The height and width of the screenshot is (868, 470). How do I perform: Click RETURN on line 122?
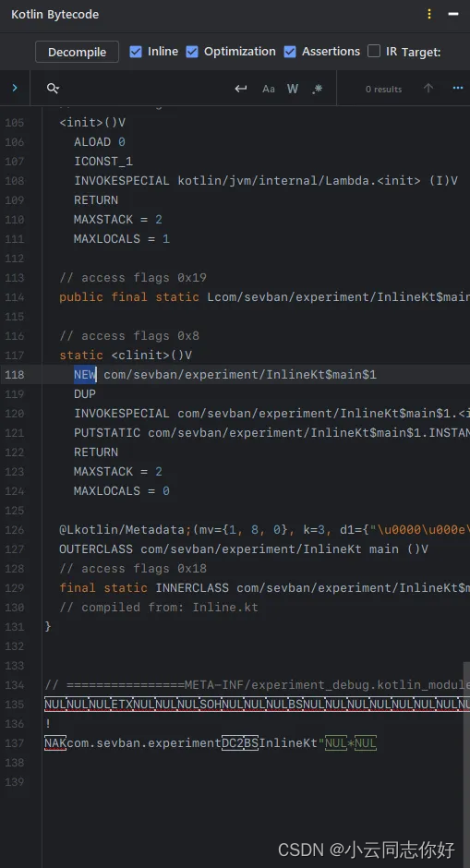pyautogui.click(x=96, y=452)
